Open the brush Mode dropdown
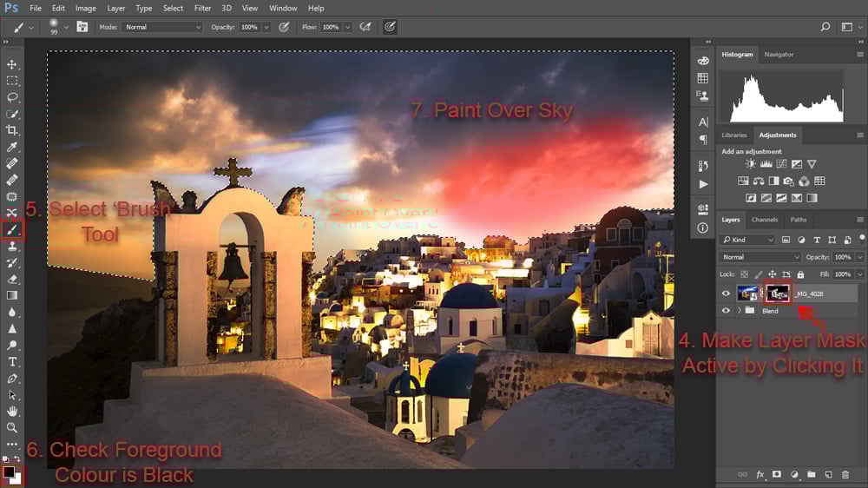 [162, 27]
